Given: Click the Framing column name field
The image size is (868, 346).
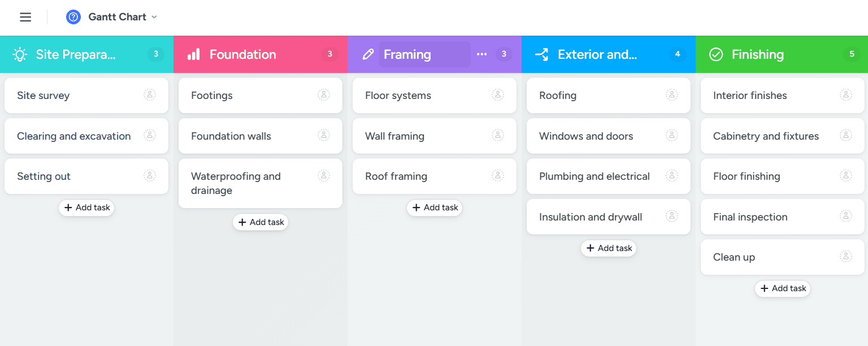Looking at the screenshot, I should [424, 54].
